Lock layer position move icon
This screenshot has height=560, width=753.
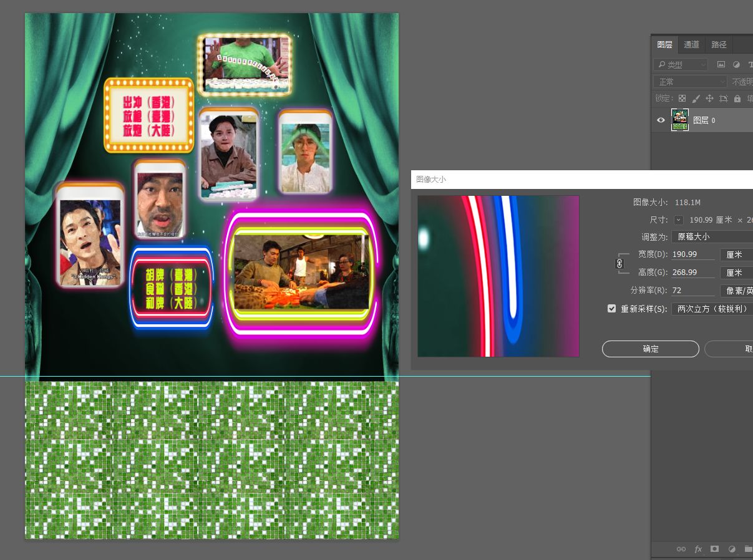[x=709, y=99]
